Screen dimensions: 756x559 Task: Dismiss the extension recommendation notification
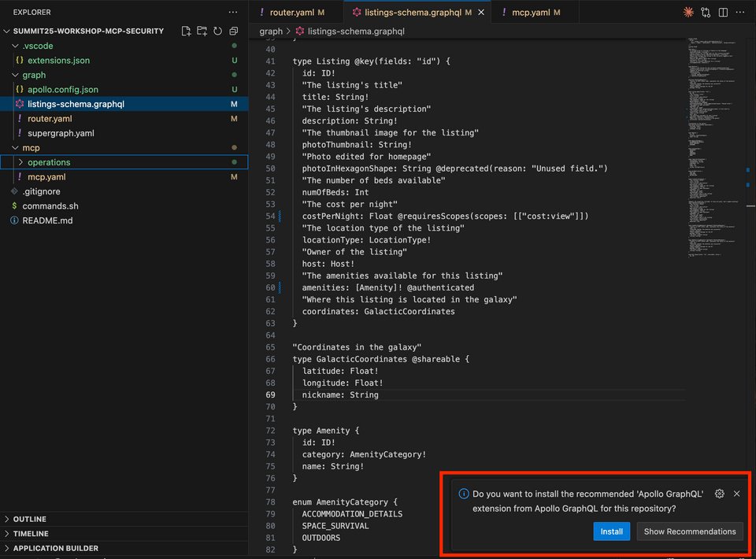tap(737, 494)
